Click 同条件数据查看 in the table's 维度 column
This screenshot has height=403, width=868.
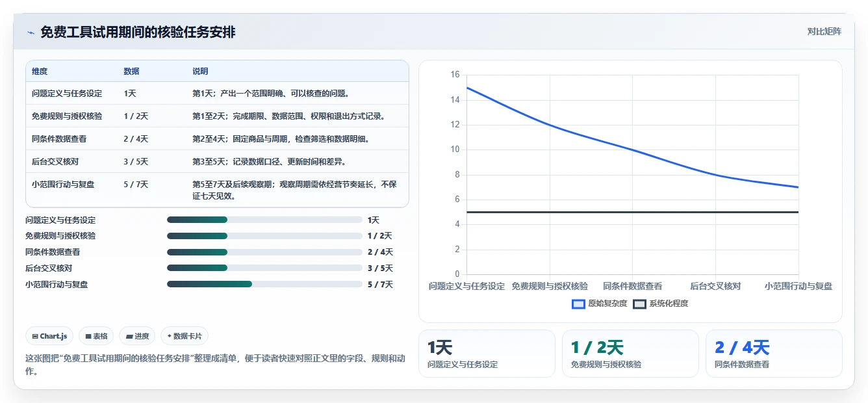tap(59, 139)
